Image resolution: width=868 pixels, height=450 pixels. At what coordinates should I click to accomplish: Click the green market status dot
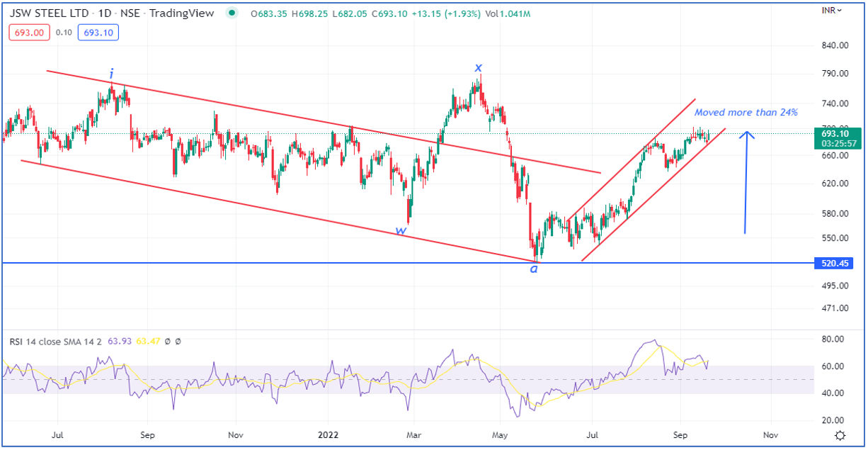(233, 14)
